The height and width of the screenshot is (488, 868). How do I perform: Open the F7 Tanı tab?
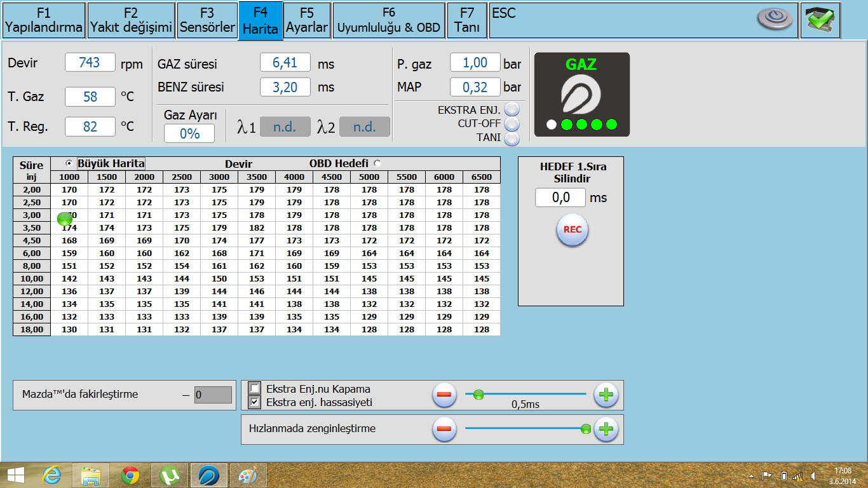coord(467,20)
